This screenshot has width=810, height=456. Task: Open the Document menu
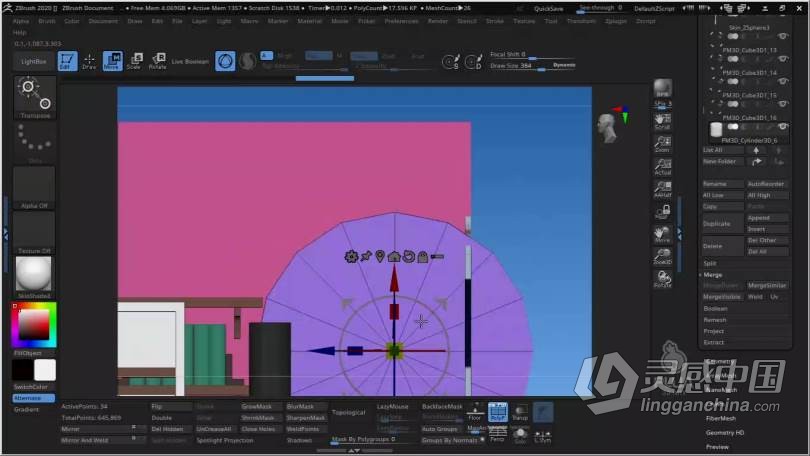point(103,21)
